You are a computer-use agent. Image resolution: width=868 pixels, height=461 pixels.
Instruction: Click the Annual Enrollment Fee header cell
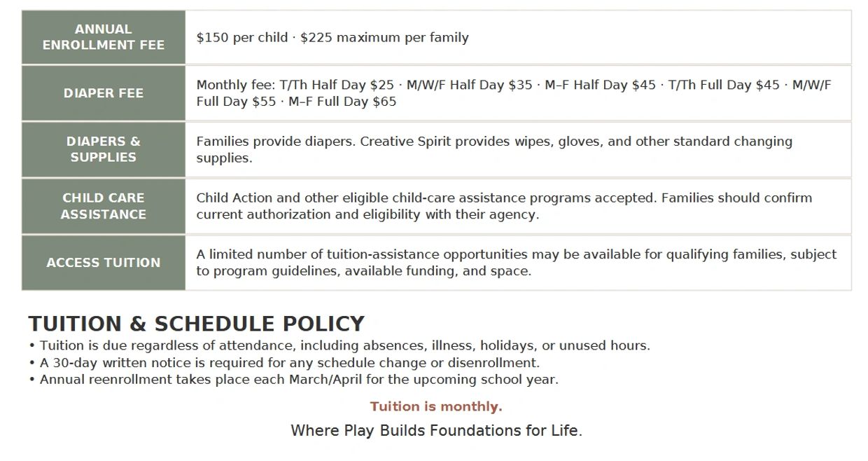[104, 37]
